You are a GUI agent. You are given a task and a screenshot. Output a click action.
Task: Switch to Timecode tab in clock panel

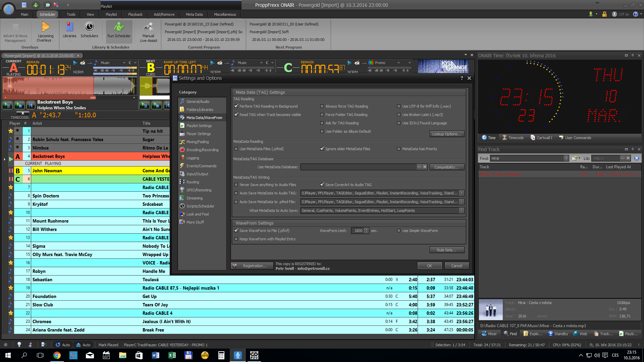[513, 138]
